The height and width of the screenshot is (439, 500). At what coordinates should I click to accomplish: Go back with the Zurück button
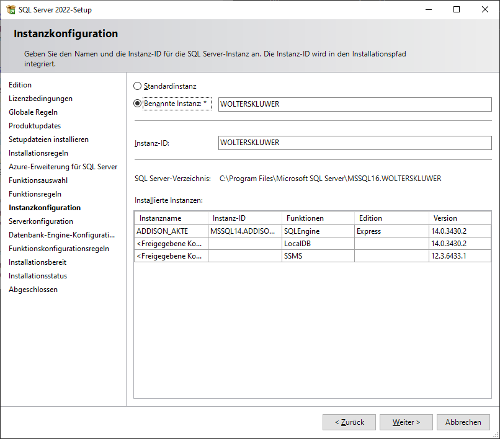[349, 422]
